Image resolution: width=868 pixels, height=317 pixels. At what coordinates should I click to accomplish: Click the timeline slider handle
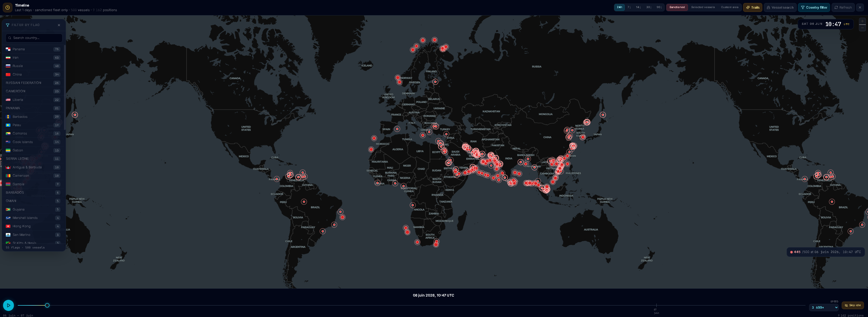click(x=47, y=306)
